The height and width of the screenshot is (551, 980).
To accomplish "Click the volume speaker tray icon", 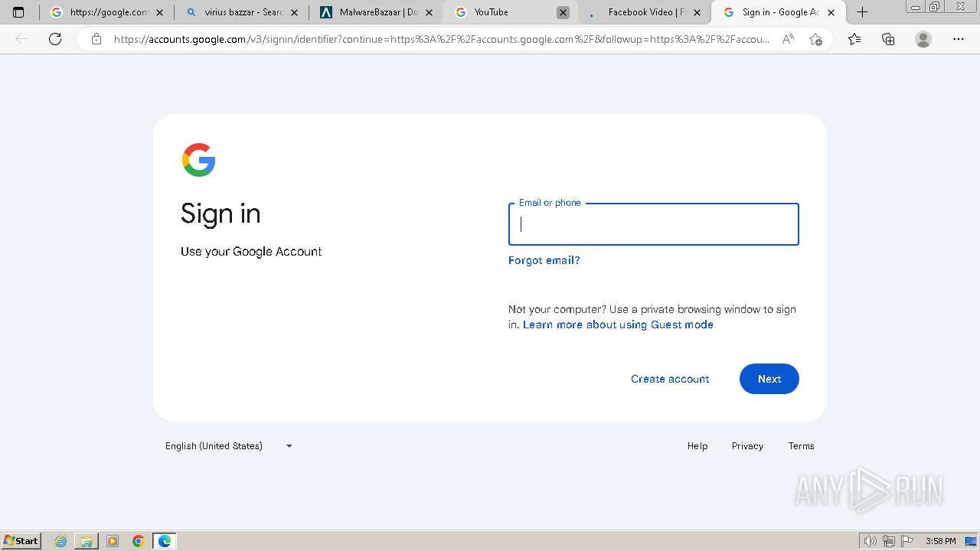I will coord(871,541).
